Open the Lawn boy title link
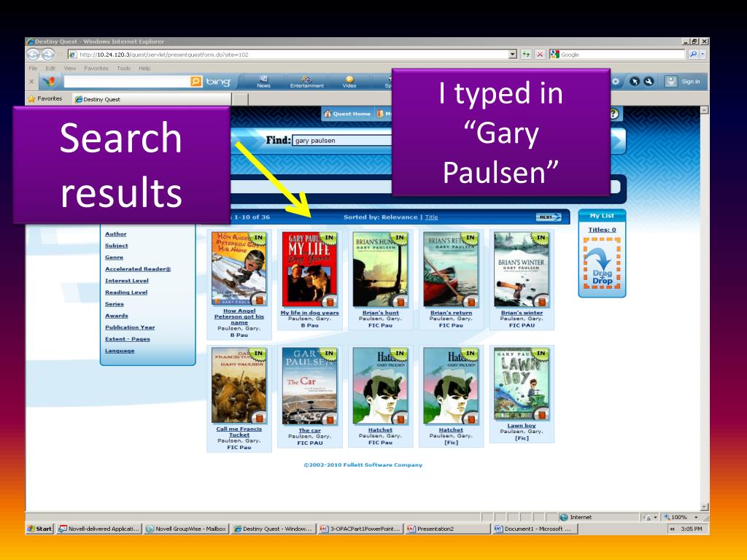This screenshot has height=560, width=747. [x=522, y=426]
